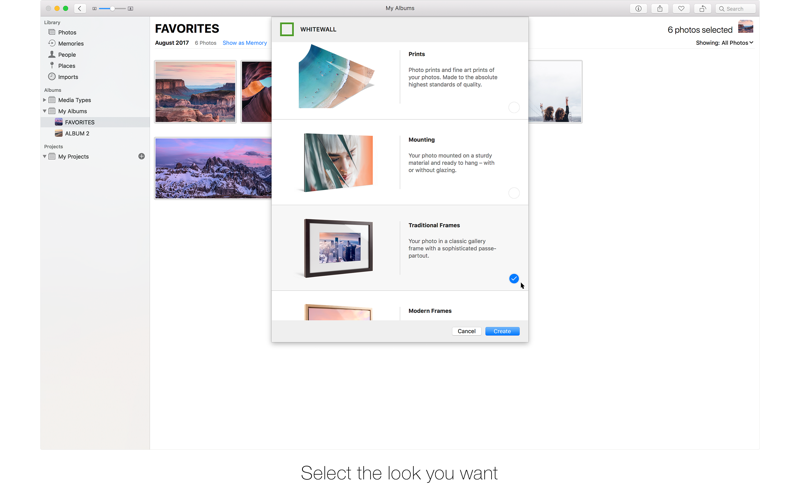
Task: Add a new project with plus icon
Action: tap(141, 156)
